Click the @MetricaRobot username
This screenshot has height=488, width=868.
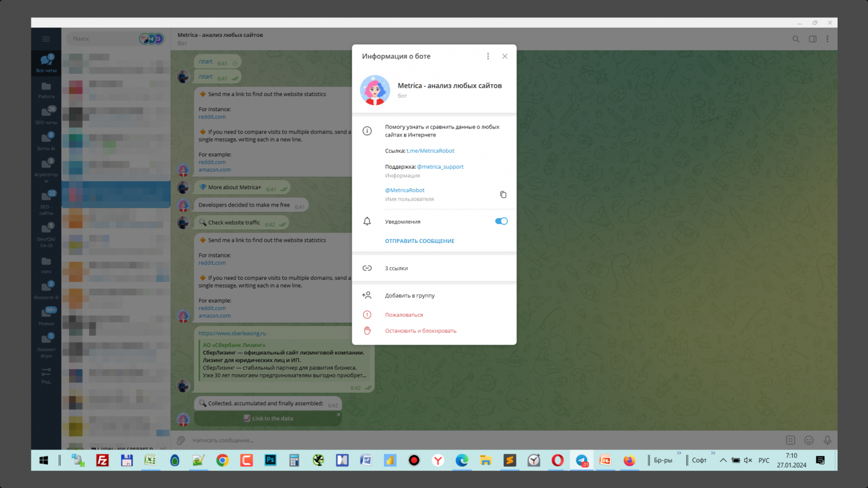tap(405, 190)
